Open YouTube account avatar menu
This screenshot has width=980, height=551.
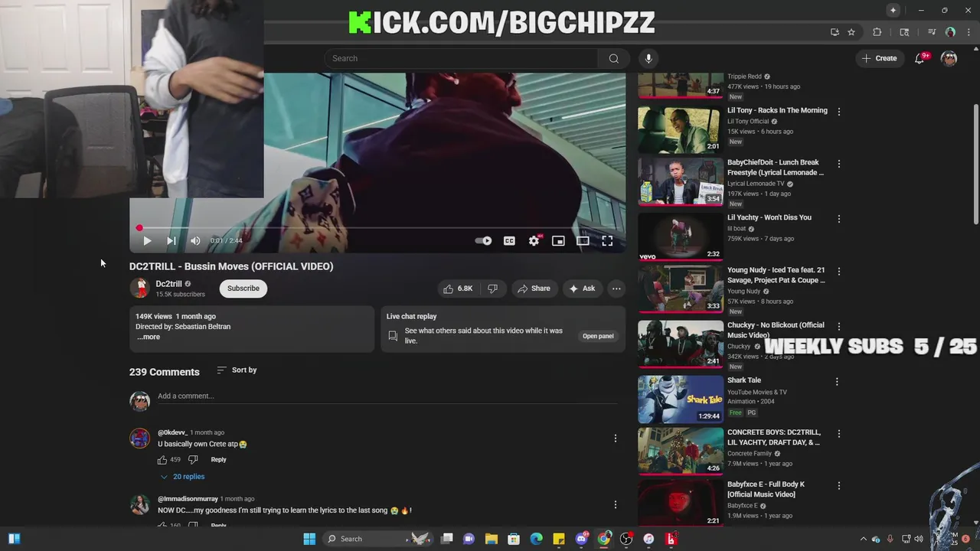click(949, 58)
